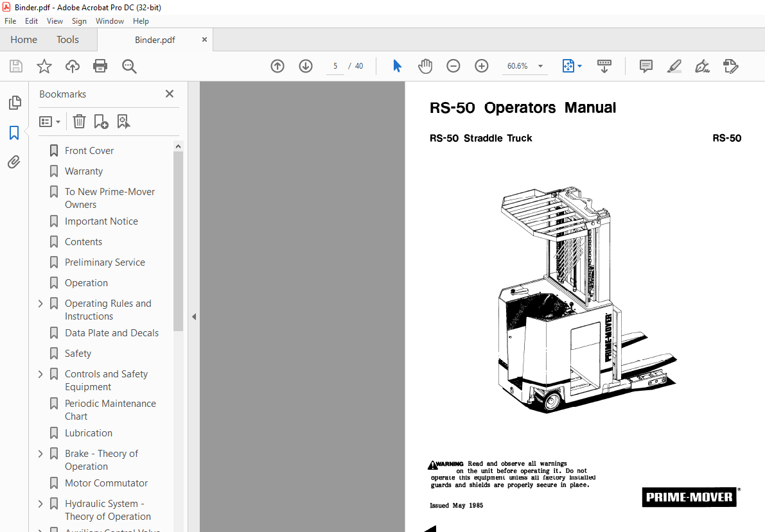Open the page thumbnails panel icon

coord(15,103)
